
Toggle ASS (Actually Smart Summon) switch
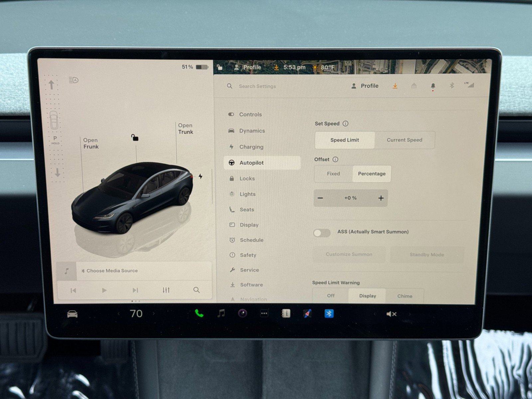pos(322,233)
